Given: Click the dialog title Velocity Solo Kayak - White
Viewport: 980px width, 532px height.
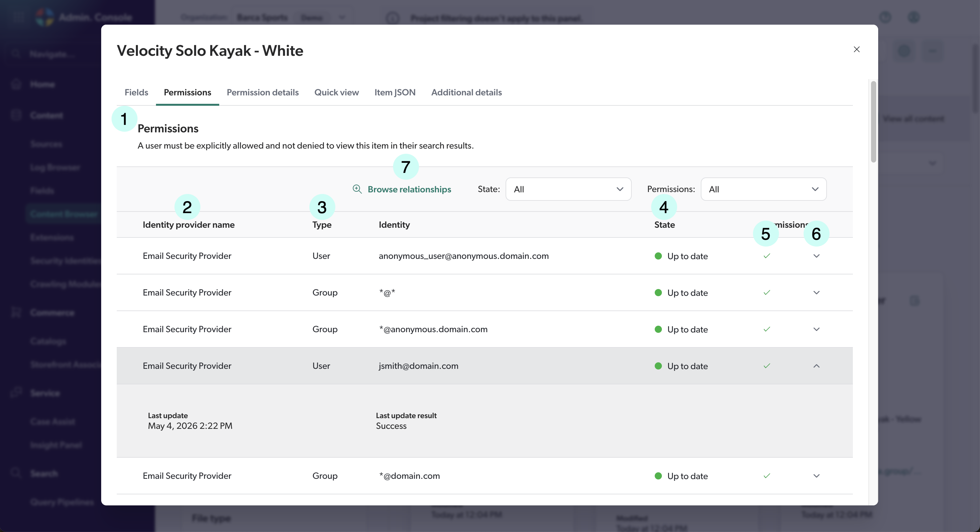Looking at the screenshot, I should 209,51.
